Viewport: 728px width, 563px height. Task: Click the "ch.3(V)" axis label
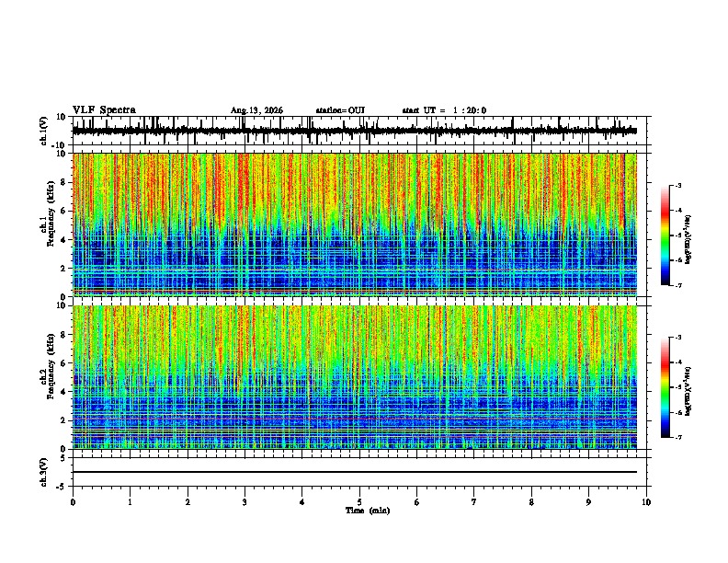44,472
